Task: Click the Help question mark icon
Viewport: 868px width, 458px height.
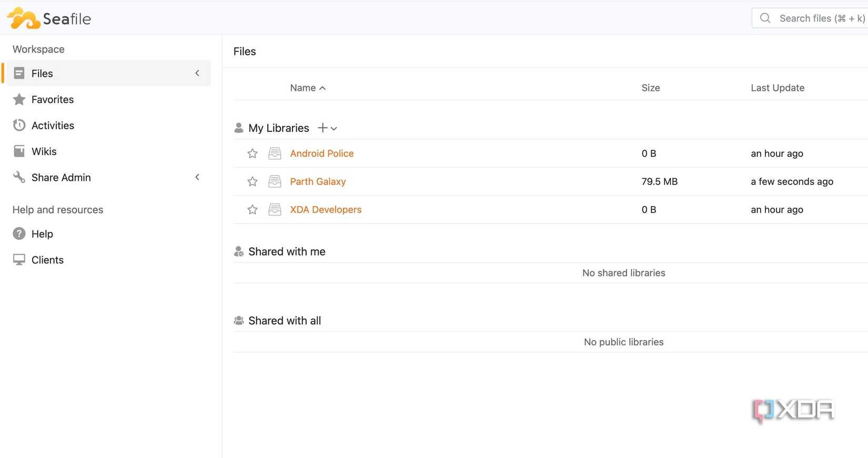Action: [19, 233]
